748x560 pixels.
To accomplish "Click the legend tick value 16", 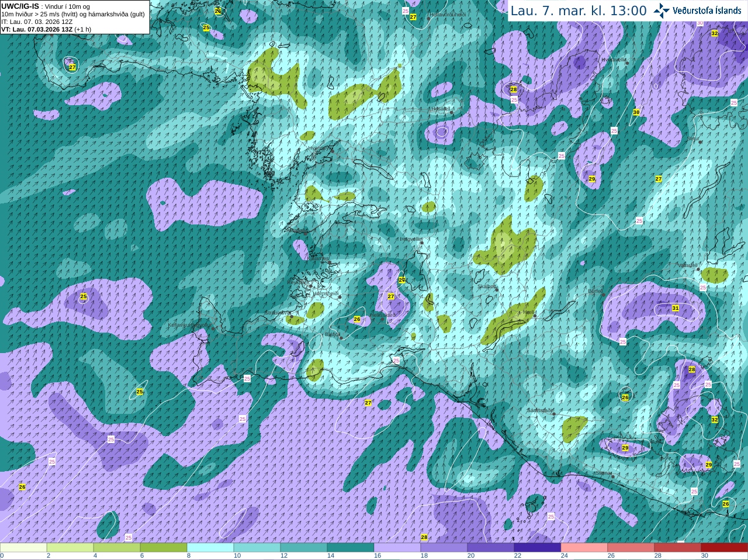I will pos(377,556).
